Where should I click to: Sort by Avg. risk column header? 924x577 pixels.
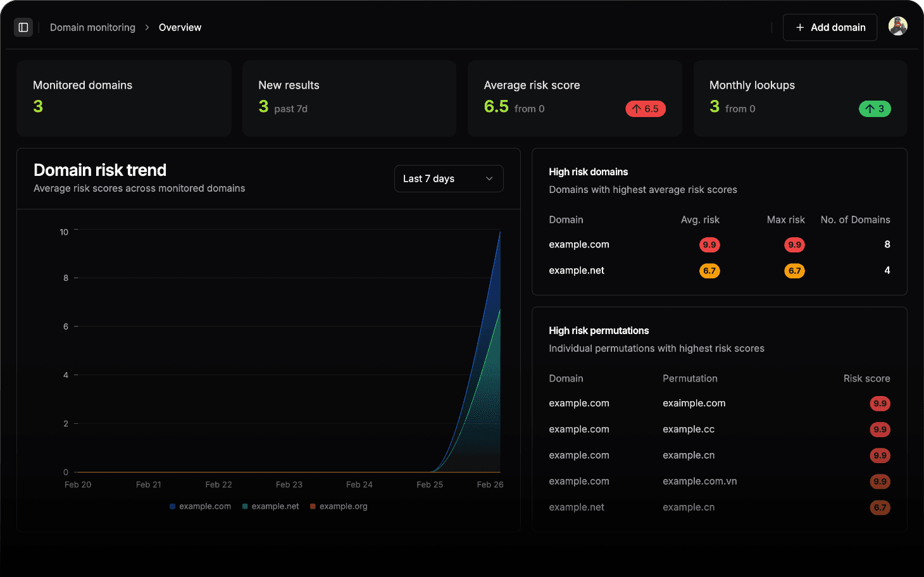[700, 220]
